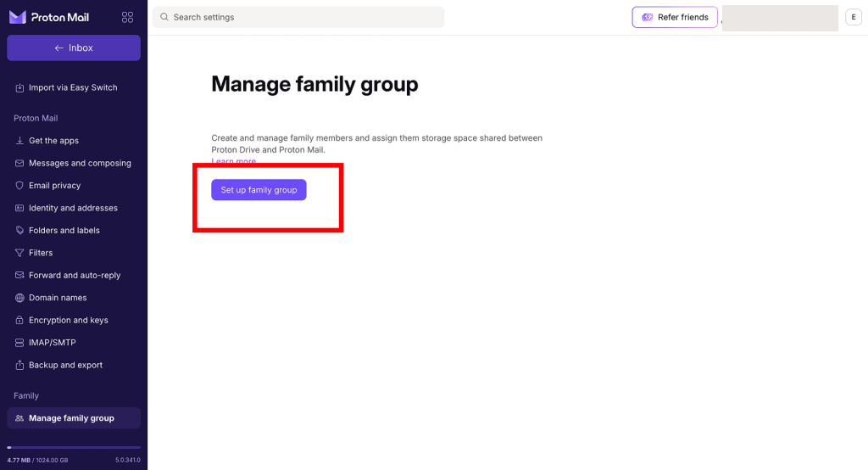868x470 pixels.
Task: Open the account menu avatar E
Action: point(853,17)
